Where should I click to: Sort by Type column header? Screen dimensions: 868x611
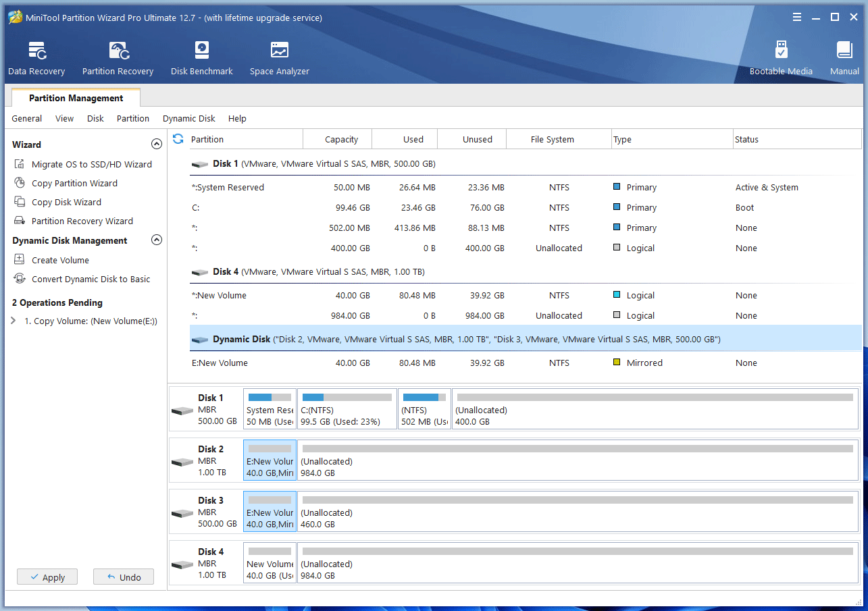coord(672,140)
